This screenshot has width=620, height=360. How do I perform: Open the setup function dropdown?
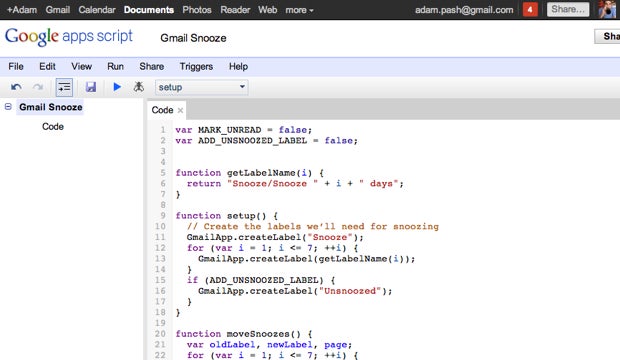[202, 87]
